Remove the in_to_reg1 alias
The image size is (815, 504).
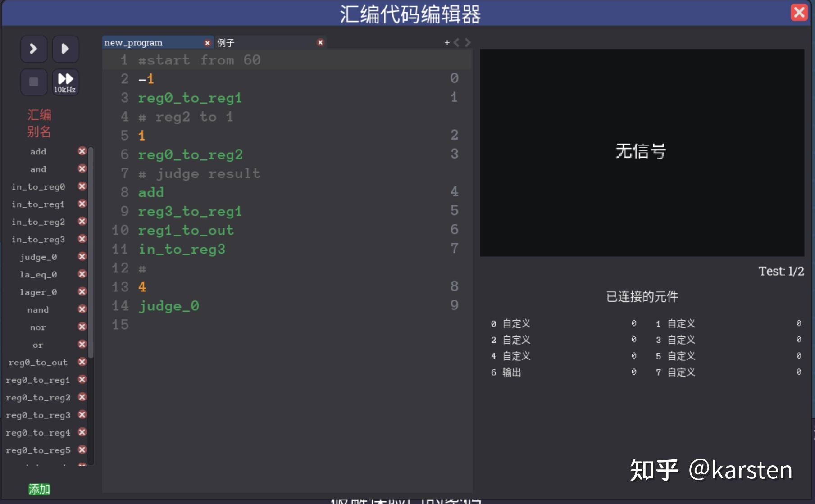point(82,204)
